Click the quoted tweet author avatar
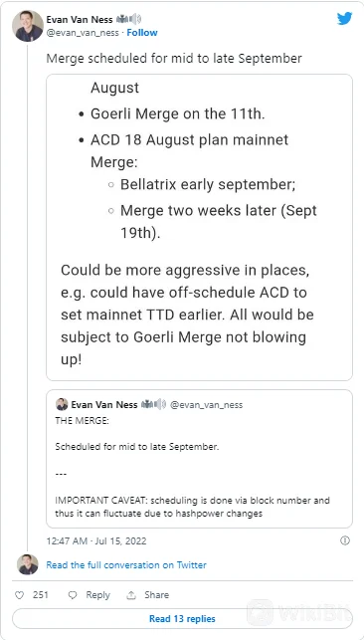 pos(62,404)
